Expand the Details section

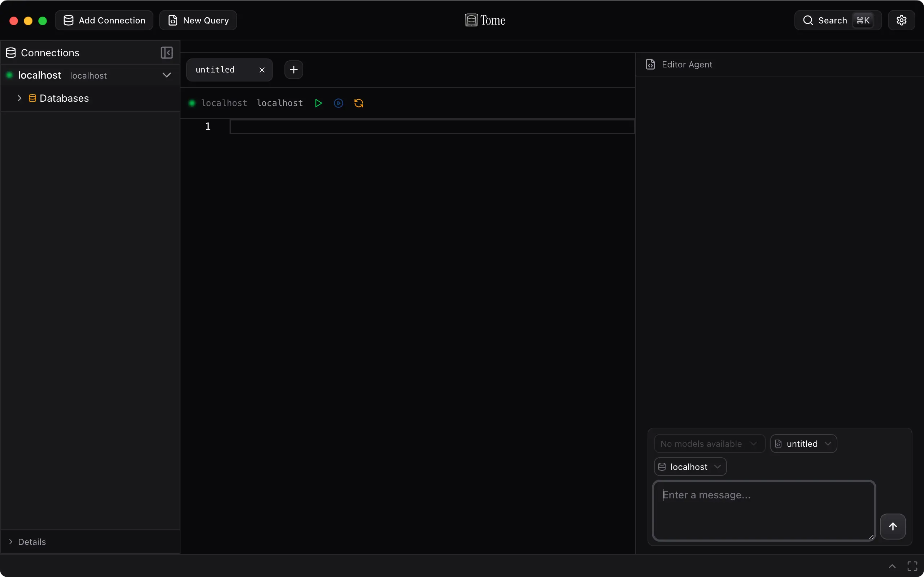click(11, 542)
